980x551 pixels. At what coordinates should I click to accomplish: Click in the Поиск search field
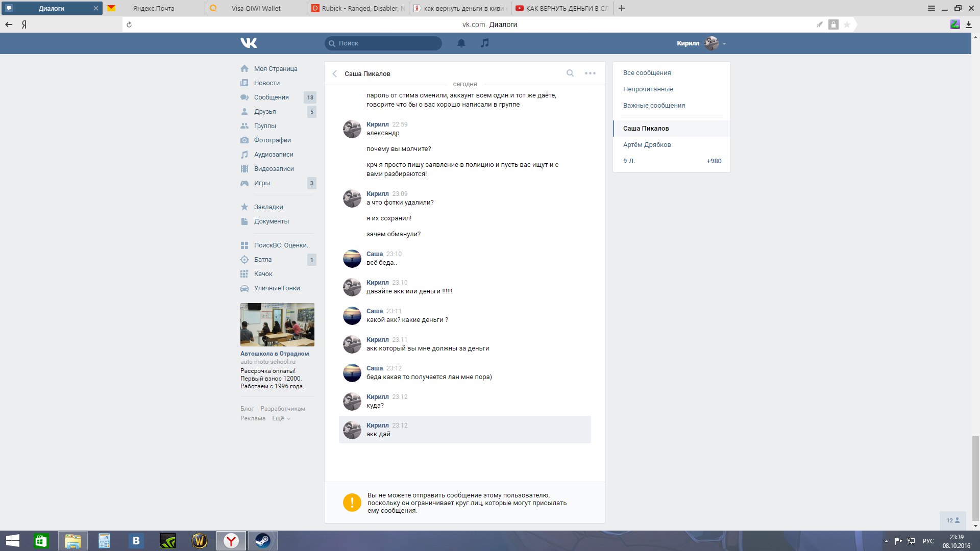383,43
